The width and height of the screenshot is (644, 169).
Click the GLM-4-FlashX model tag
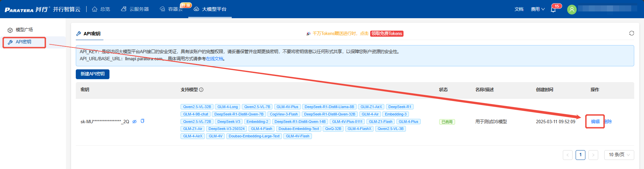point(359,129)
